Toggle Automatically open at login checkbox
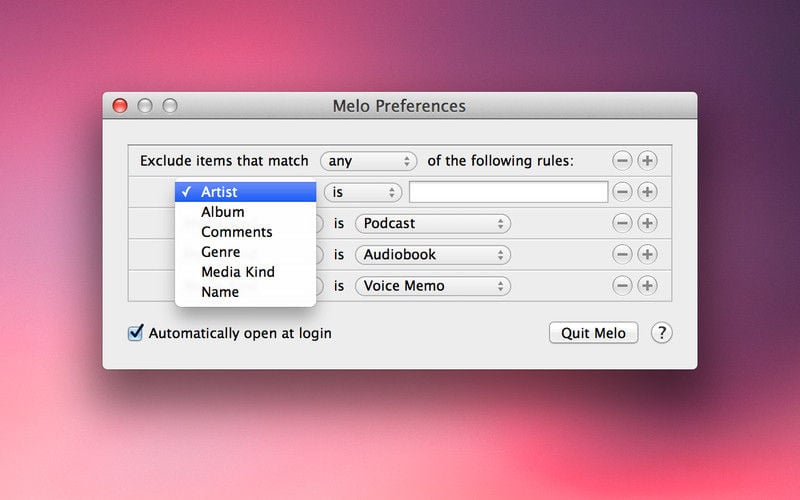This screenshot has height=500, width=800. click(135, 333)
